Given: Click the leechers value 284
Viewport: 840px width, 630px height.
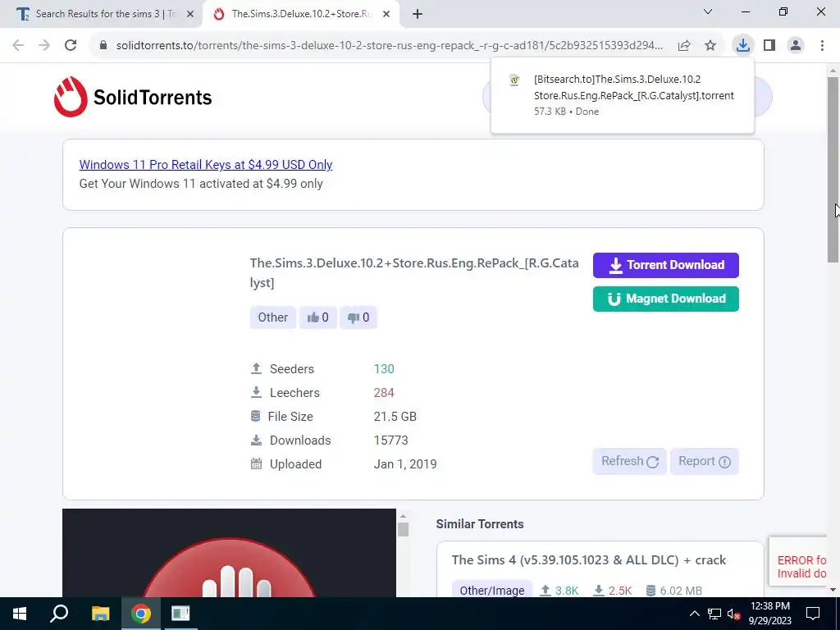Looking at the screenshot, I should [x=384, y=393].
